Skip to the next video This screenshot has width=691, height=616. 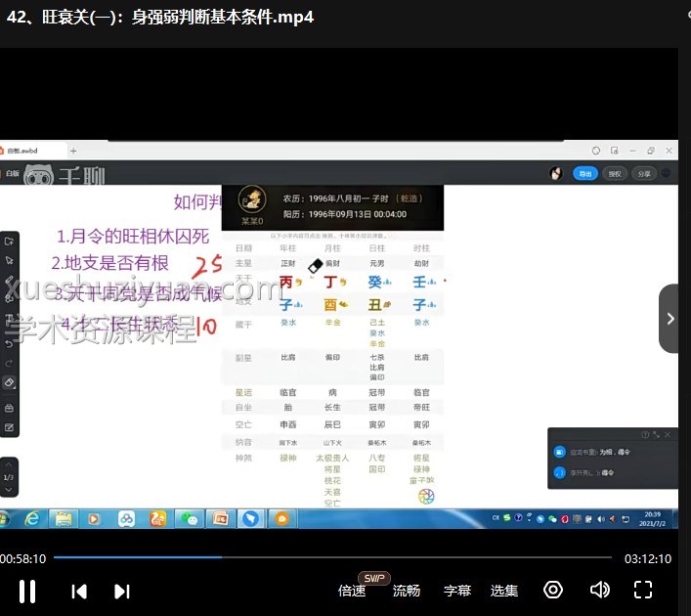click(x=122, y=590)
